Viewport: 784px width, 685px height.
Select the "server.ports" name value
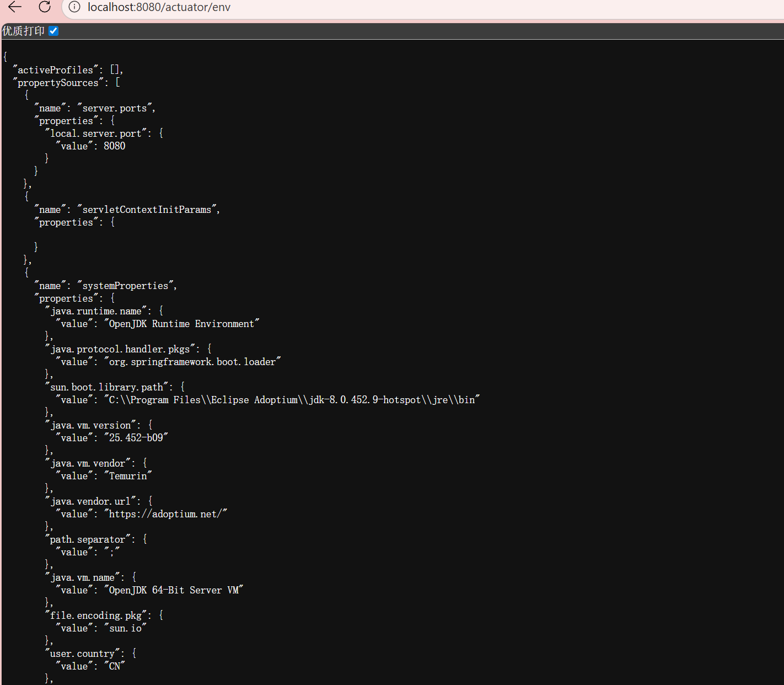pos(115,108)
